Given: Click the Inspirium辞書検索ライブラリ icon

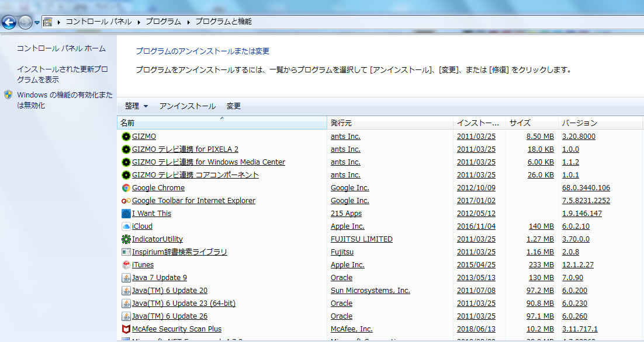Looking at the screenshot, I should coord(126,252).
